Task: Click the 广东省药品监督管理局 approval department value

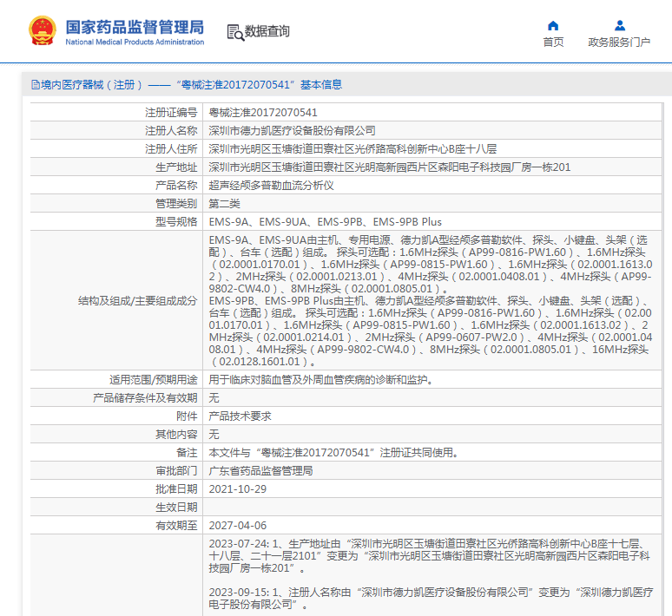Action: click(x=260, y=470)
